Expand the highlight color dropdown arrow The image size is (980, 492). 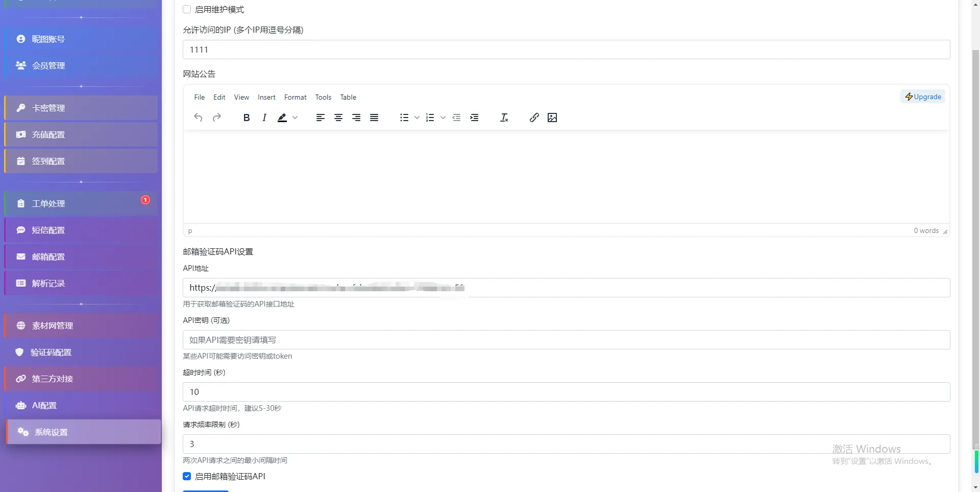click(295, 118)
